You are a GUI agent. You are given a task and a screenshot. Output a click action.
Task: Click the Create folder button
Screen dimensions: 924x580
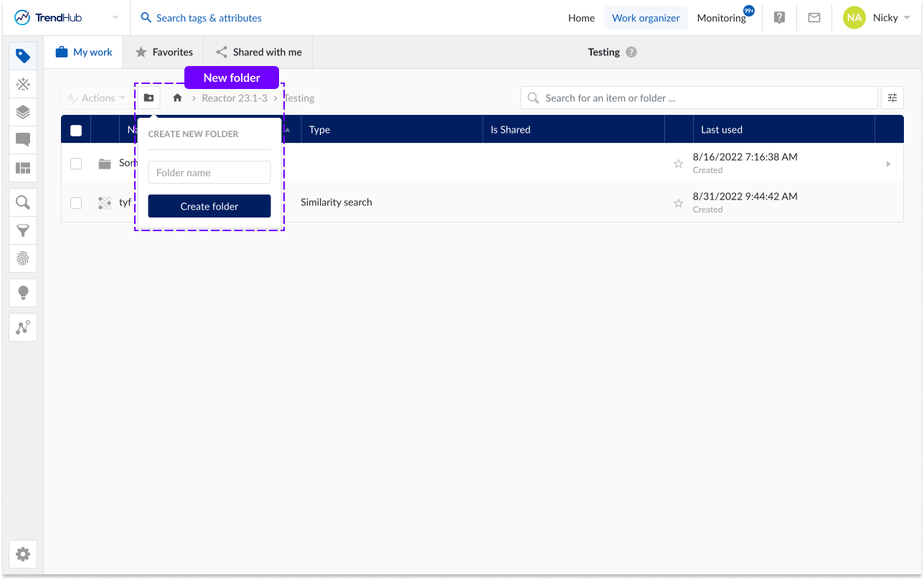(x=209, y=206)
